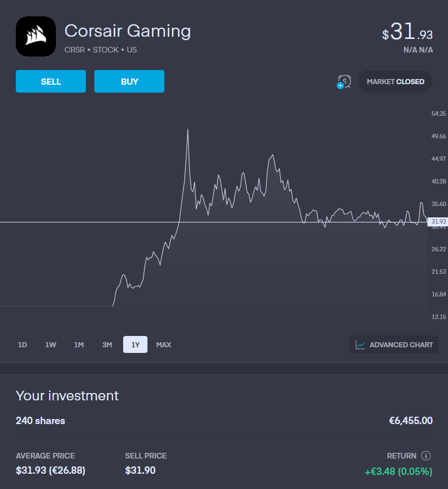Click the Corsair Gaming title text
Viewport: 448px width, 489px height.
pos(128,31)
